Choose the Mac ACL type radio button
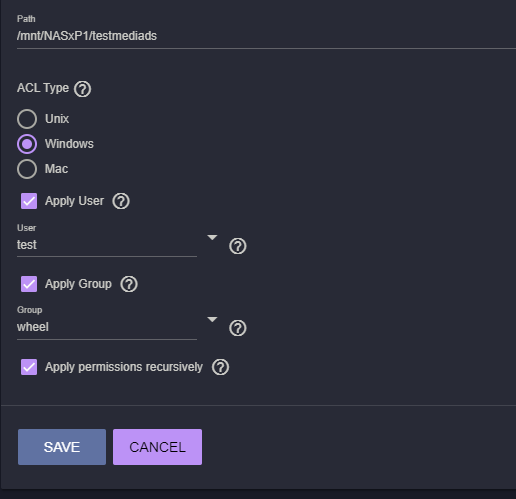 tap(27, 169)
